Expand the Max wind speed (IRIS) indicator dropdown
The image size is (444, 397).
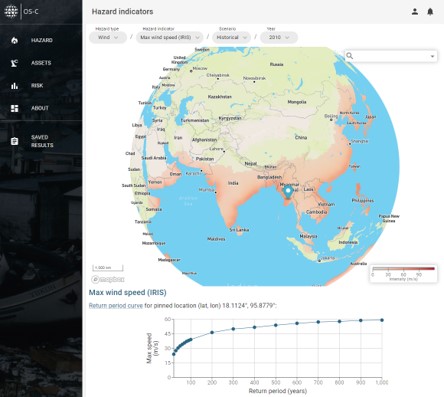tap(170, 37)
